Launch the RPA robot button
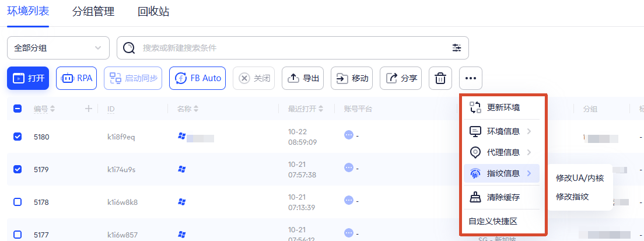 76,78
